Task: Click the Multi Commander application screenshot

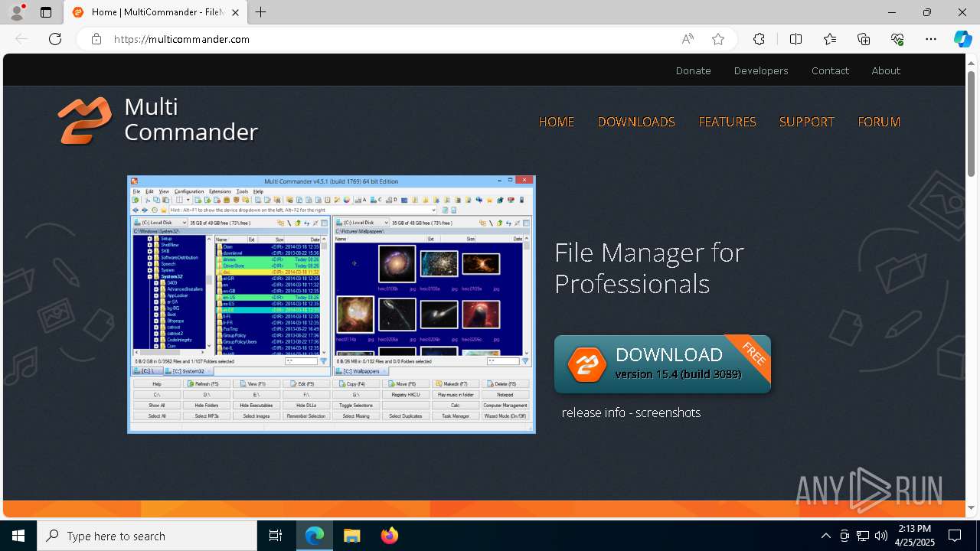Action: pyautogui.click(x=332, y=305)
